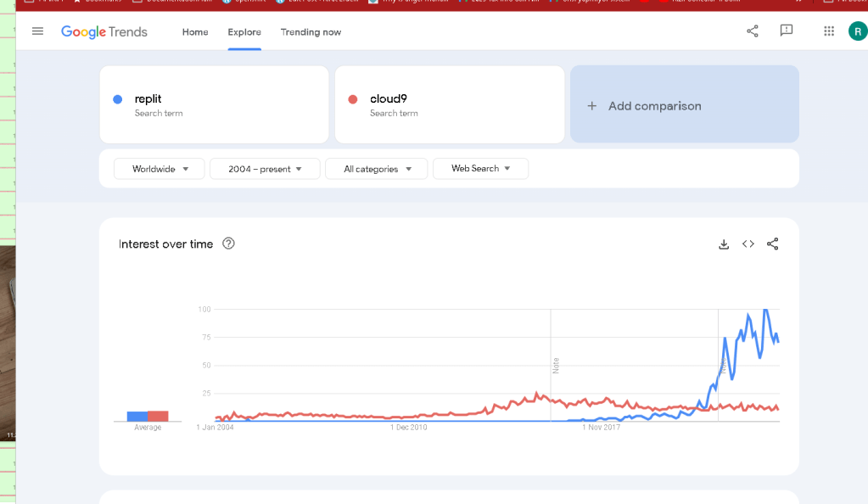Click the 50 value on the y-axis
This screenshot has width=868, height=504.
206,366
